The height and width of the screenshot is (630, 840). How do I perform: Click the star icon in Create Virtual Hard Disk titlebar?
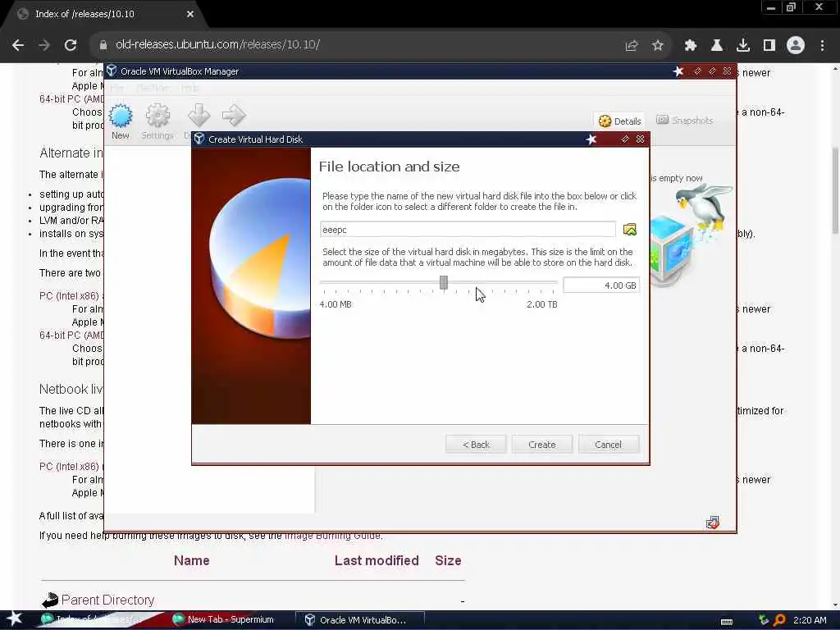point(591,139)
